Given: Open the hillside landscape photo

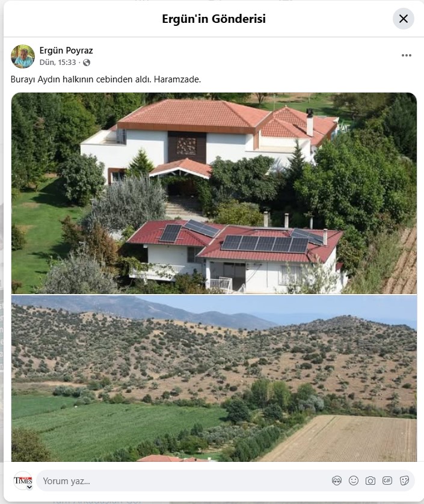Looking at the screenshot, I should (214, 378).
